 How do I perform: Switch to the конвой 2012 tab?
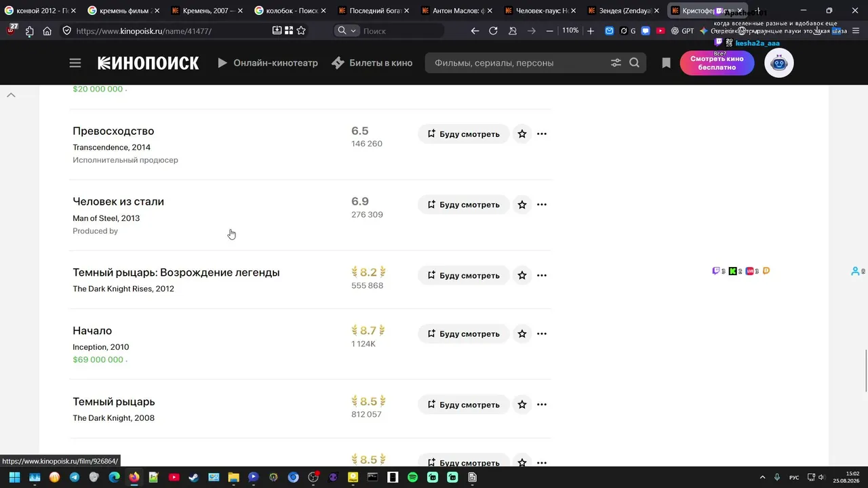(x=39, y=11)
